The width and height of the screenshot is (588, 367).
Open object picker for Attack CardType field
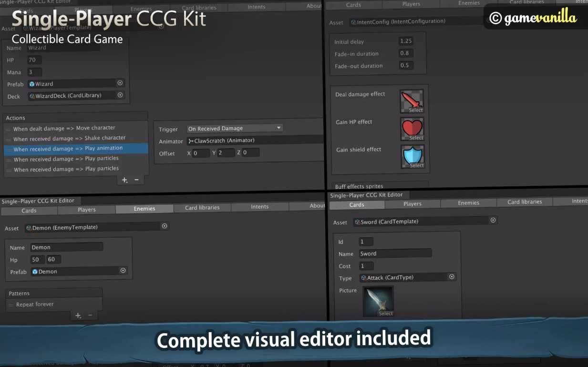(x=452, y=276)
